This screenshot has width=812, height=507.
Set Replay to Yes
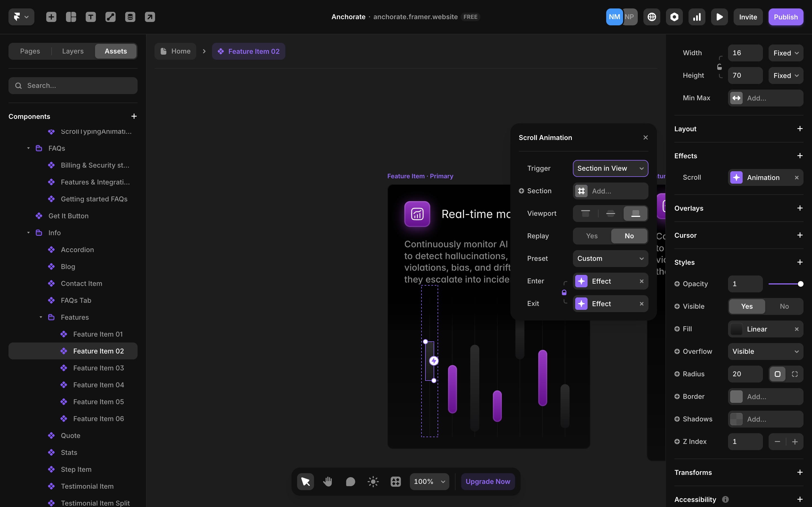[592, 236]
